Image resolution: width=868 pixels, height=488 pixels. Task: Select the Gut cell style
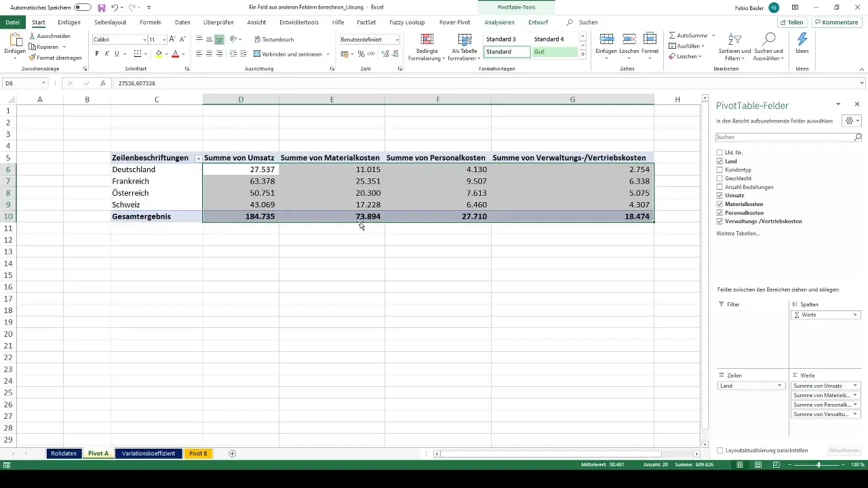(x=555, y=52)
